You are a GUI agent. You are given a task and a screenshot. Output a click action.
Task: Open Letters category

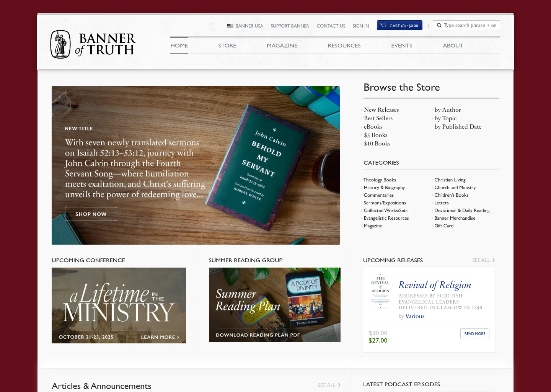[441, 203]
